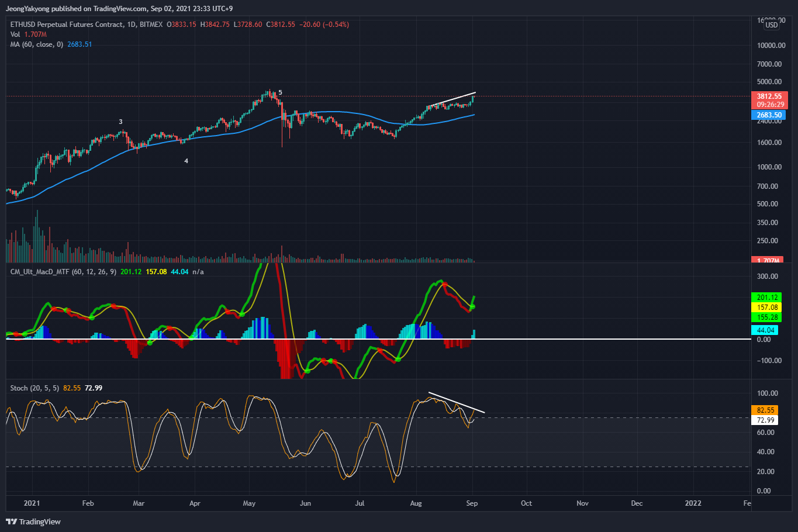Click the published by JeongYakyong header text
The width and height of the screenshot is (798, 532).
click(x=120, y=9)
